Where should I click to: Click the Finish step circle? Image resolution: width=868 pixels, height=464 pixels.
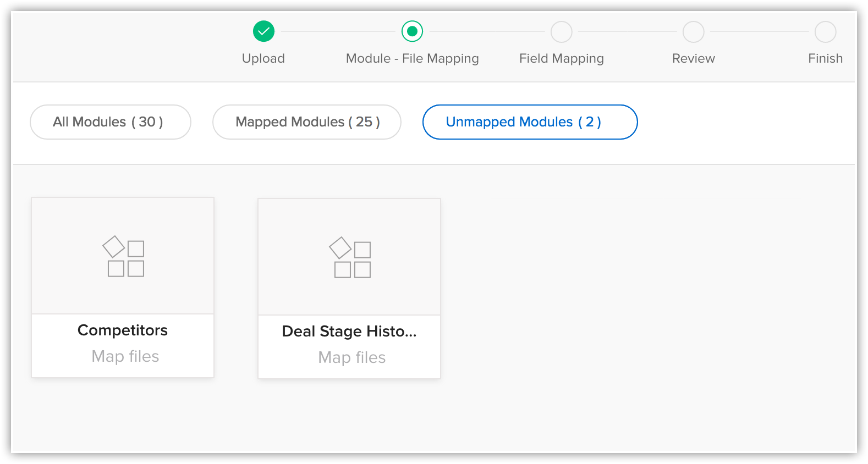click(x=825, y=32)
